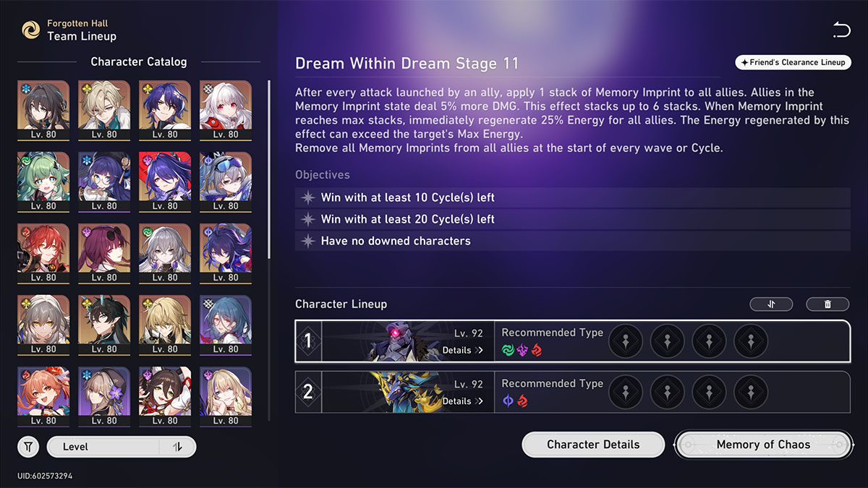This screenshot has height=488, width=868.
Task: Click the character catalog vertical scrollbar
Action: [269, 170]
